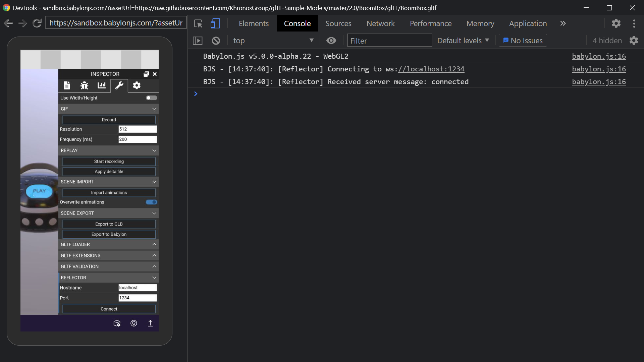Disable Overwrite animations switch

tap(151, 202)
